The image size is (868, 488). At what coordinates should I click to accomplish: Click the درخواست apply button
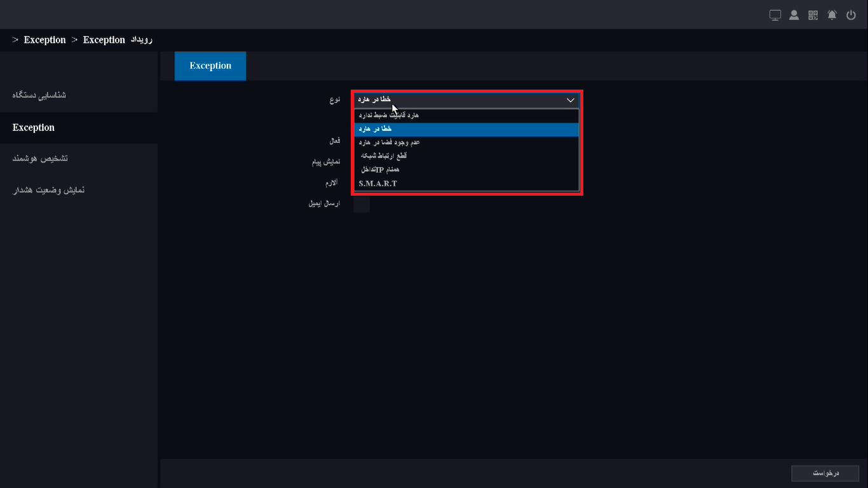(x=826, y=473)
